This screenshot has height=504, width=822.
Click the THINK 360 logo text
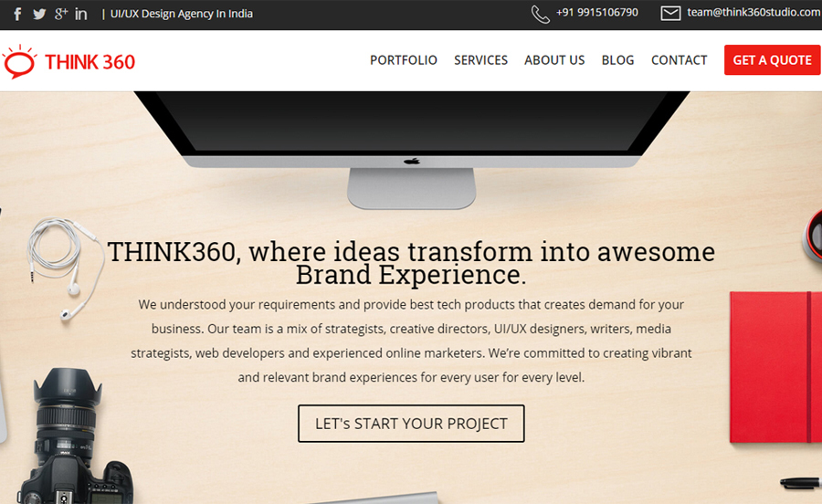90,62
